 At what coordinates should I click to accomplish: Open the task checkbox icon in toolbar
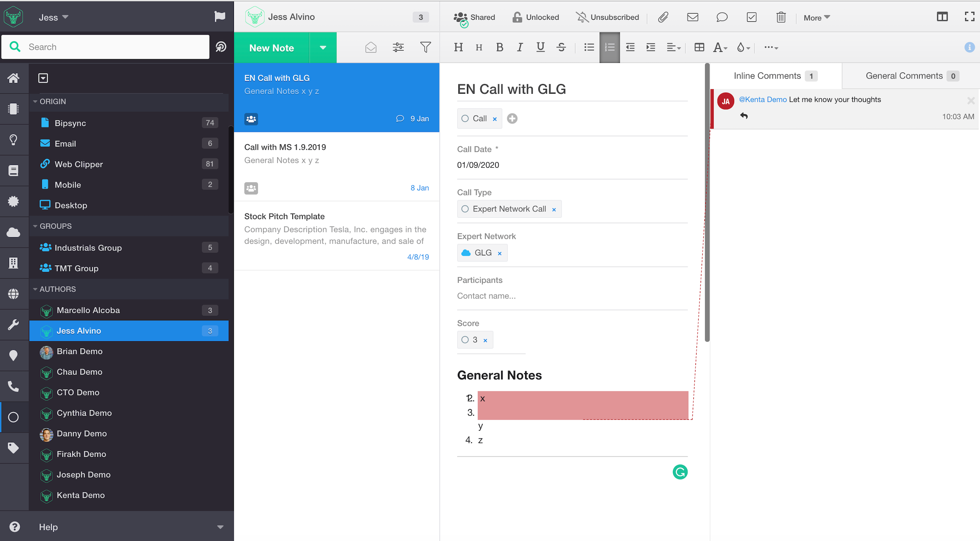pos(751,17)
